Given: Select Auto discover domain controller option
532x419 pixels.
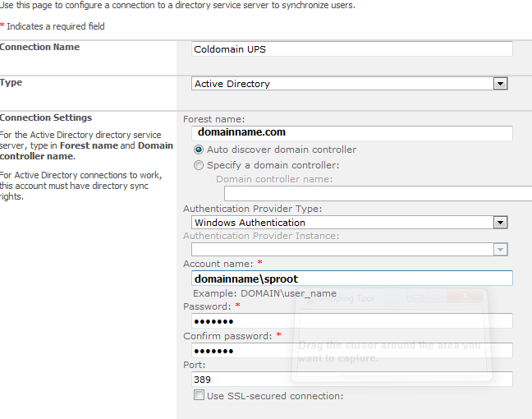Looking at the screenshot, I should coord(199,150).
